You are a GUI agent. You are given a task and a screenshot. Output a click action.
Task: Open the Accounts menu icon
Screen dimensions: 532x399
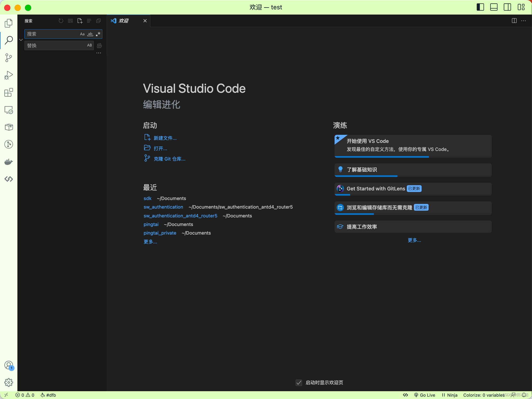click(9, 365)
